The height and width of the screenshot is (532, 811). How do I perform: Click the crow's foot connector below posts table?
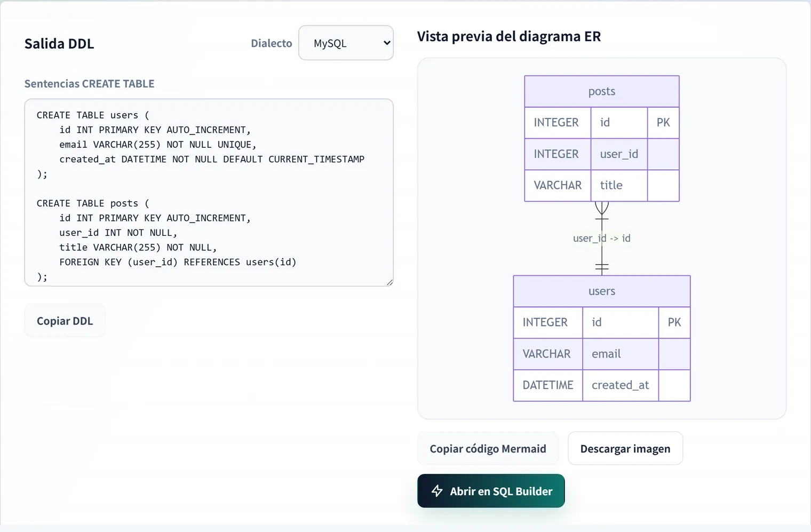pyautogui.click(x=602, y=210)
